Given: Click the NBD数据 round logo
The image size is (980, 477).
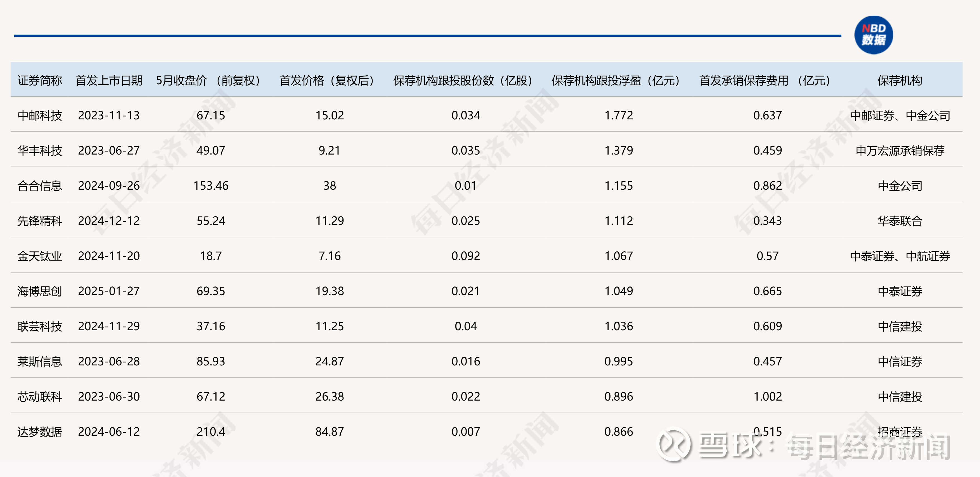Looking at the screenshot, I should click(873, 35).
